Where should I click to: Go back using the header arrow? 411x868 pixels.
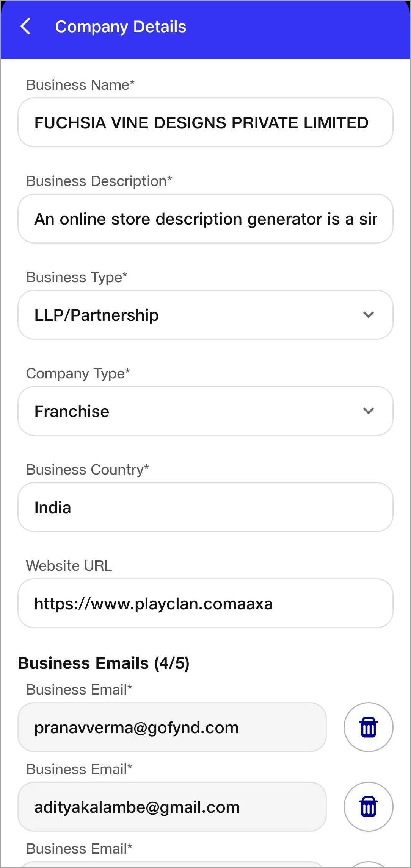25,27
